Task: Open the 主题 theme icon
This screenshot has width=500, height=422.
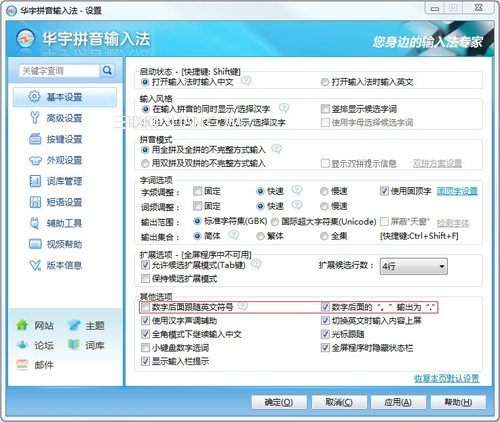Action: [x=74, y=325]
